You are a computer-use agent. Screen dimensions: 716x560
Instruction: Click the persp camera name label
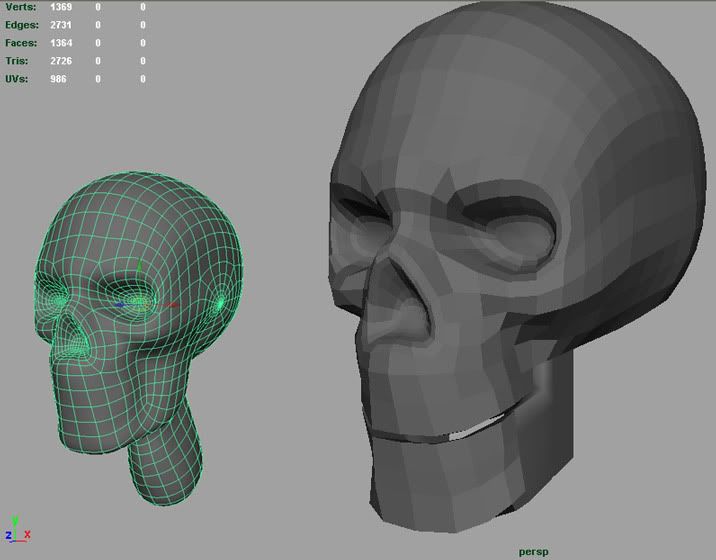click(535, 551)
